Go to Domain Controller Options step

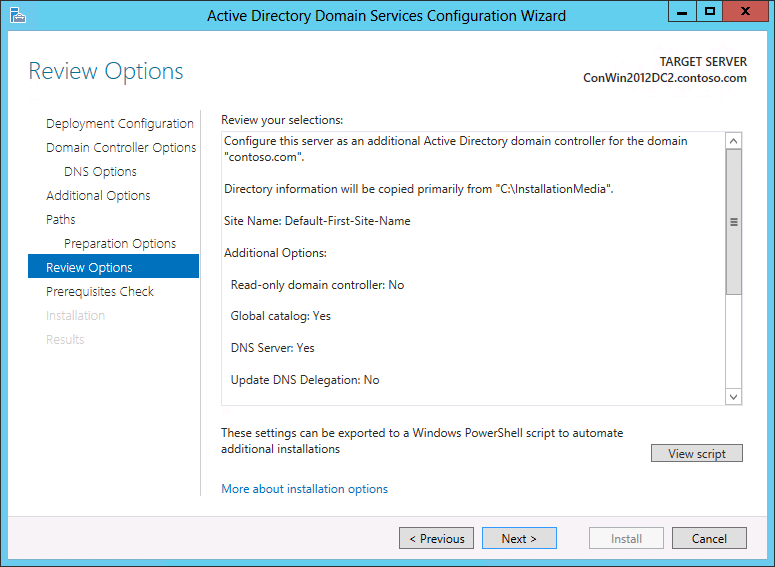[x=121, y=148]
